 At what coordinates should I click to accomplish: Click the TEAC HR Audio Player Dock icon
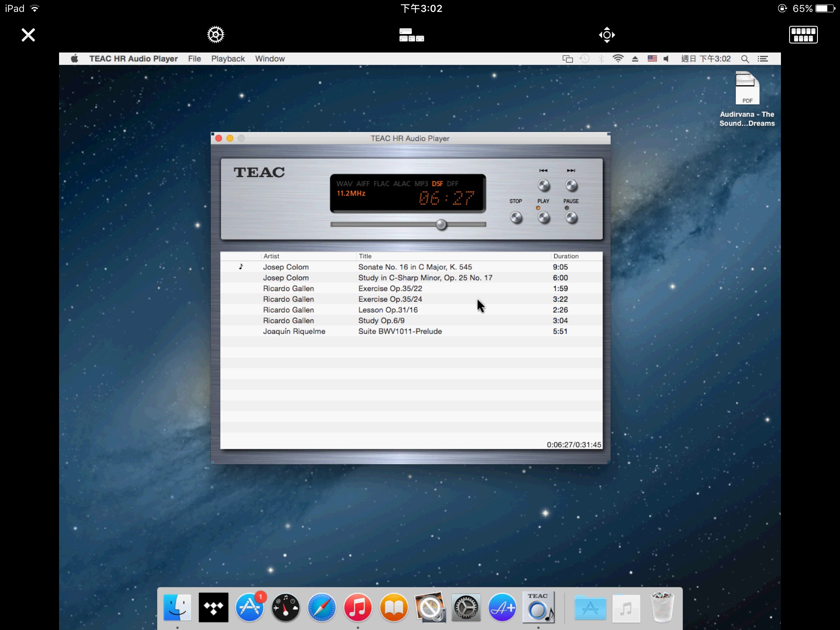538,607
